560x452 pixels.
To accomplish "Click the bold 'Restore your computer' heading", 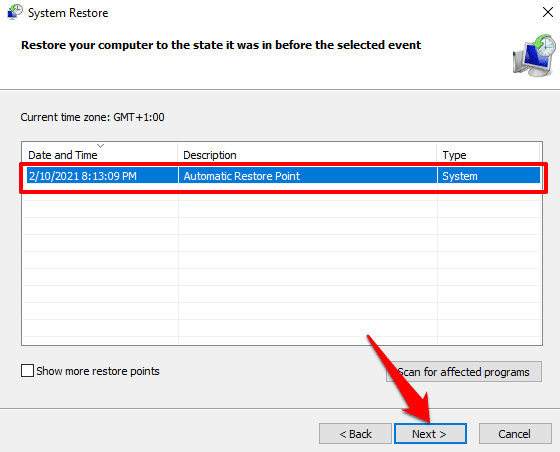I will click(221, 45).
